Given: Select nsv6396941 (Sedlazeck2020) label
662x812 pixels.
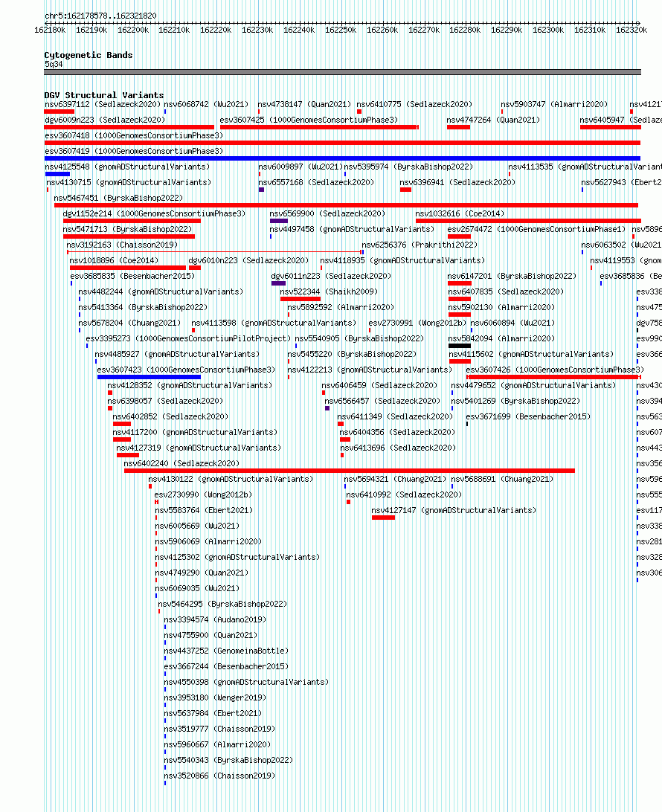Looking at the screenshot, I should coord(457,183).
